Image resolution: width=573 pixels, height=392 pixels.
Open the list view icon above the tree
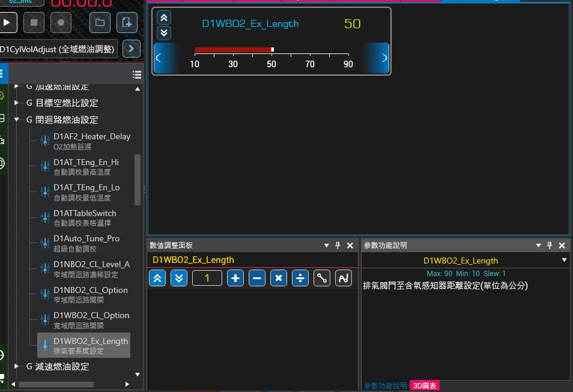click(x=137, y=74)
